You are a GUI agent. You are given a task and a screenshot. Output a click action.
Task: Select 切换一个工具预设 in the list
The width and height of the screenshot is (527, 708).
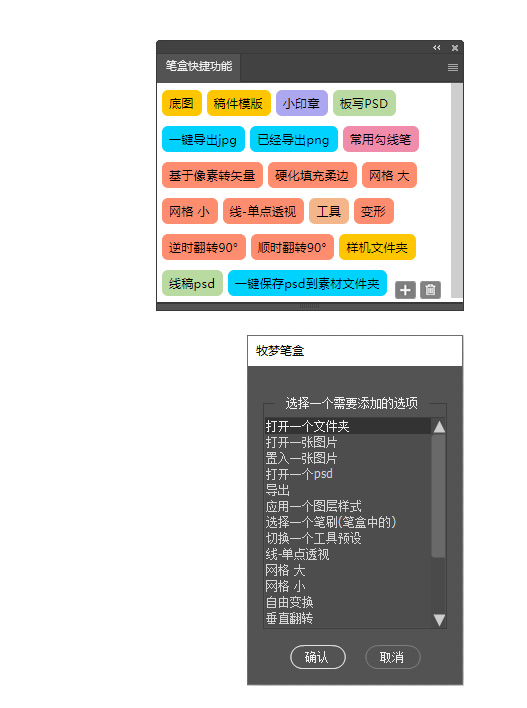coord(348,538)
